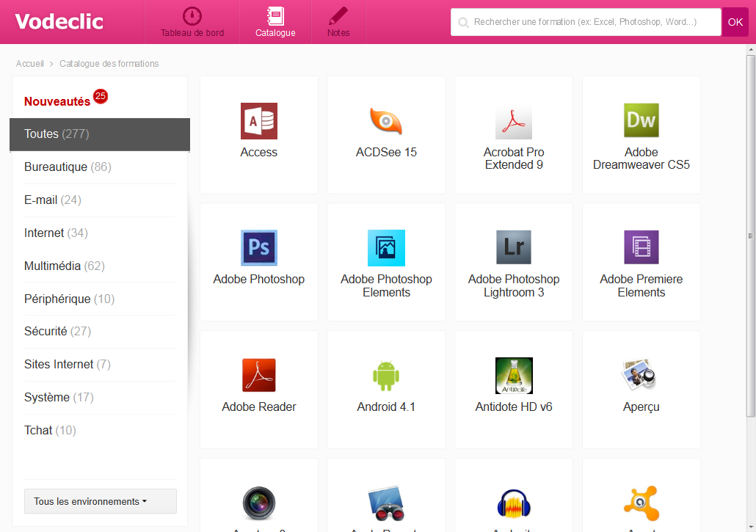The height and width of the screenshot is (532, 756).
Task: Select the Système (17) category
Action: tap(100, 398)
